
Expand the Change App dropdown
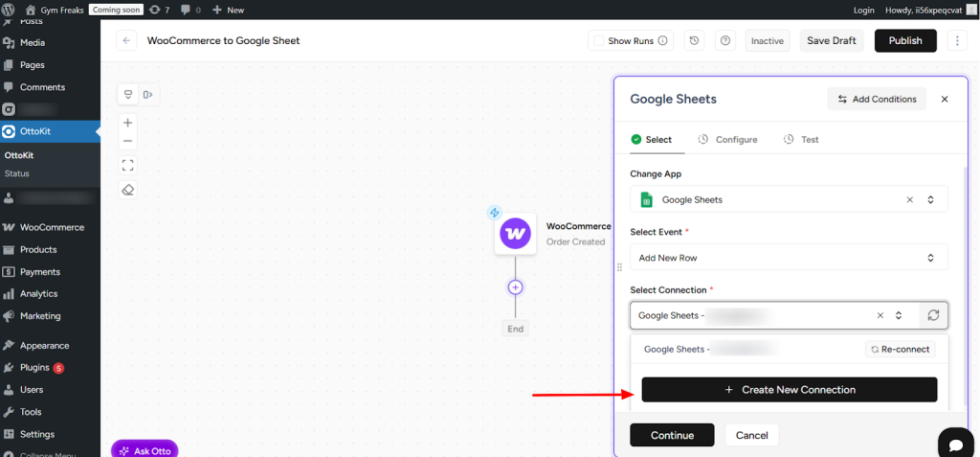tap(929, 199)
